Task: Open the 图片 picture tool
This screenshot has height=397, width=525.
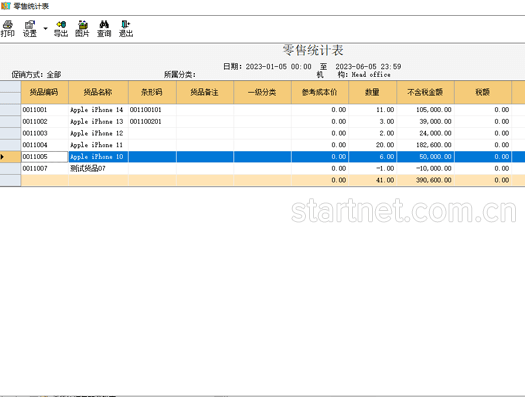Action: (82, 28)
